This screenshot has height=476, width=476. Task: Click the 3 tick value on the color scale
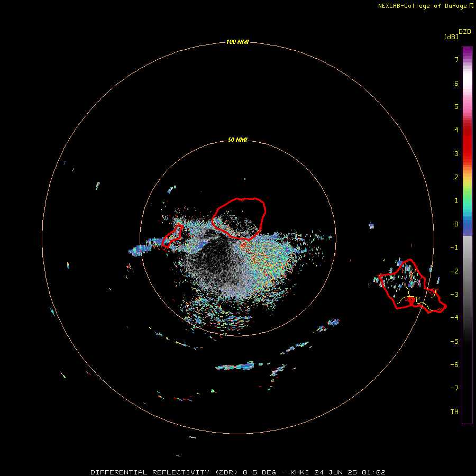[456, 153]
